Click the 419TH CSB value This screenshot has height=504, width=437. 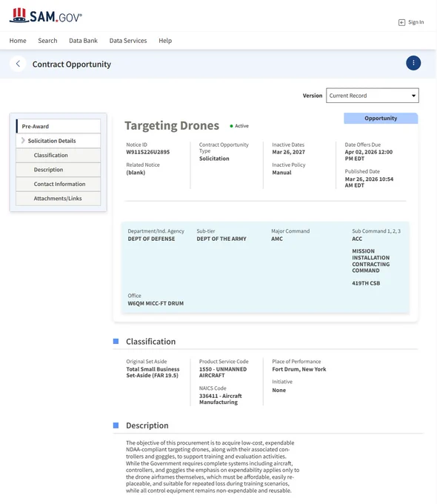click(x=366, y=283)
